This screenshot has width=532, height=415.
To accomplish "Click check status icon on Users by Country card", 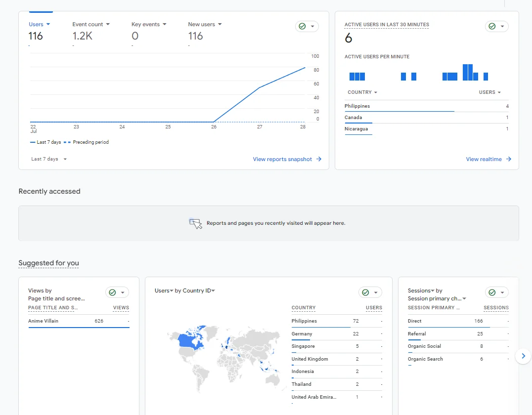I will pos(365,292).
